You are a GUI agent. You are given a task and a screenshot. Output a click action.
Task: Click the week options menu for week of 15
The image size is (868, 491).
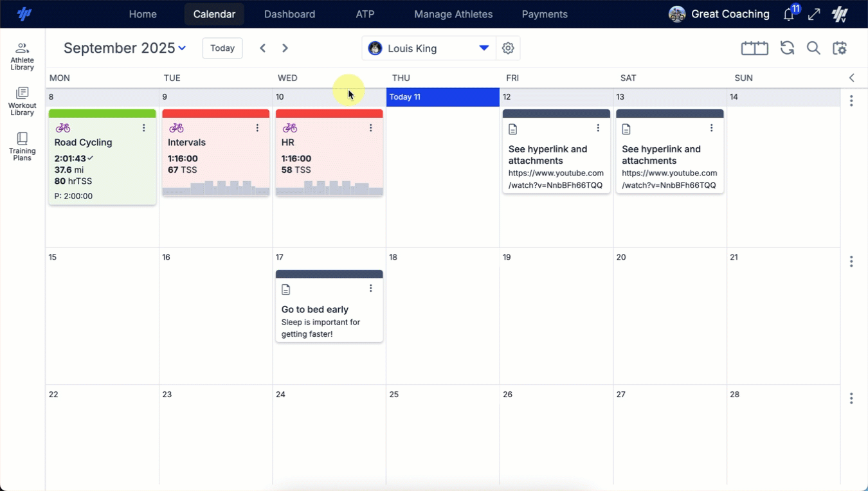click(x=851, y=262)
